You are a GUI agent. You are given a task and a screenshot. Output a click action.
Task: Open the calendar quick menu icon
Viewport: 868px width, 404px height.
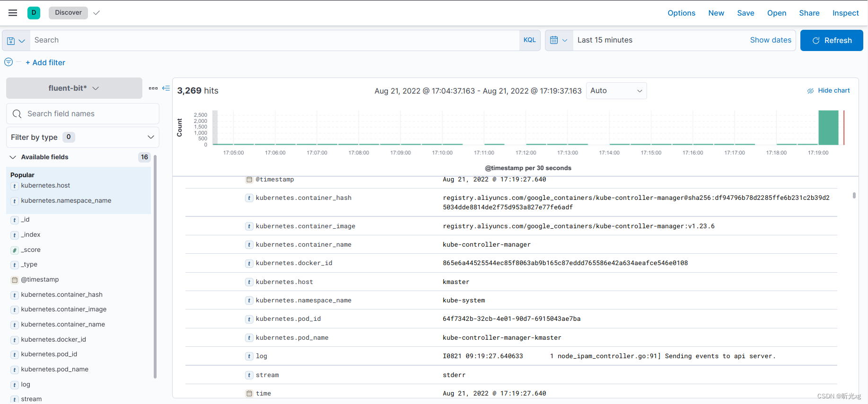(559, 40)
